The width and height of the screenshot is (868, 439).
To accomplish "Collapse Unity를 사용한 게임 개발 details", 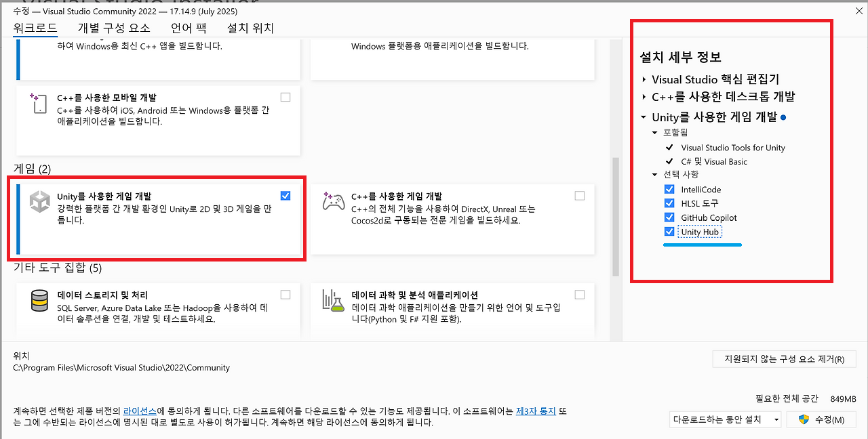I will click(x=644, y=117).
